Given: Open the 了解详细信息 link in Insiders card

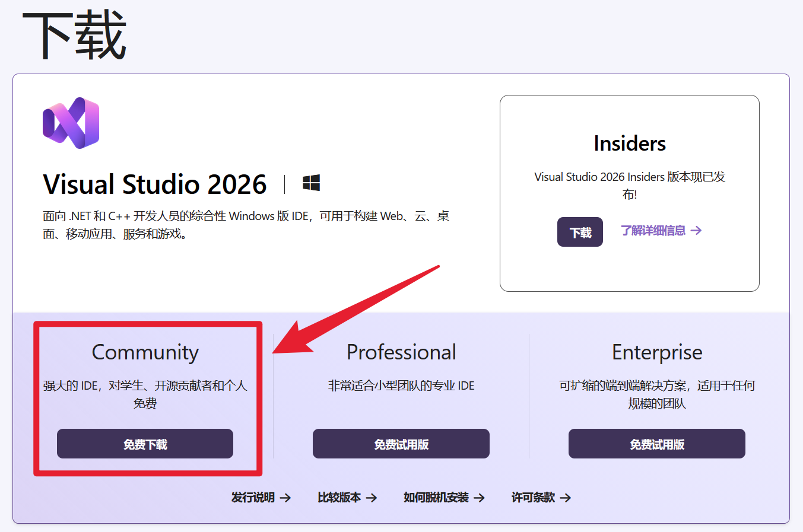Looking at the screenshot, I should (x=661, y=231).
